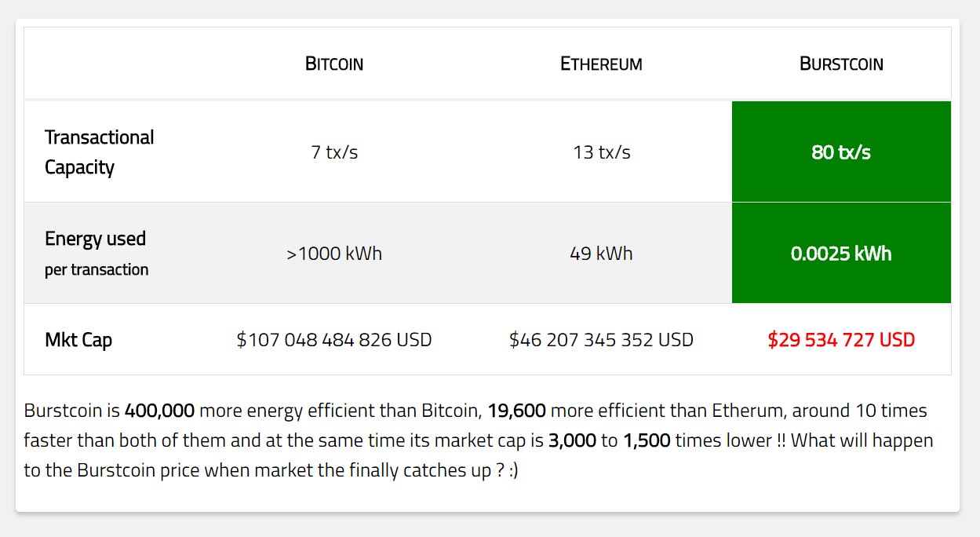Click the Mkt Cap row label
The height and width of the screenshot is (537, 980).
[78, 340]
